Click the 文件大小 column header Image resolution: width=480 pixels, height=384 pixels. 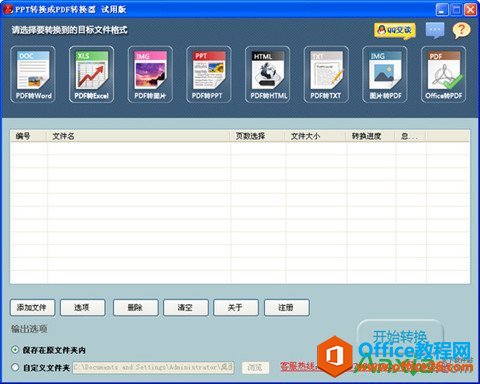click(315, 136)
